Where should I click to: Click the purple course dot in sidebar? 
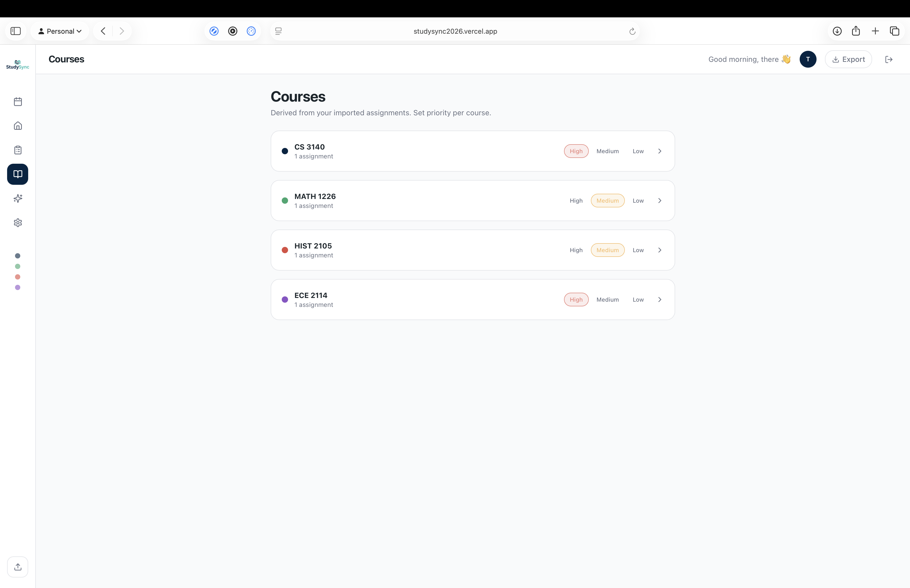coord(18,287)
